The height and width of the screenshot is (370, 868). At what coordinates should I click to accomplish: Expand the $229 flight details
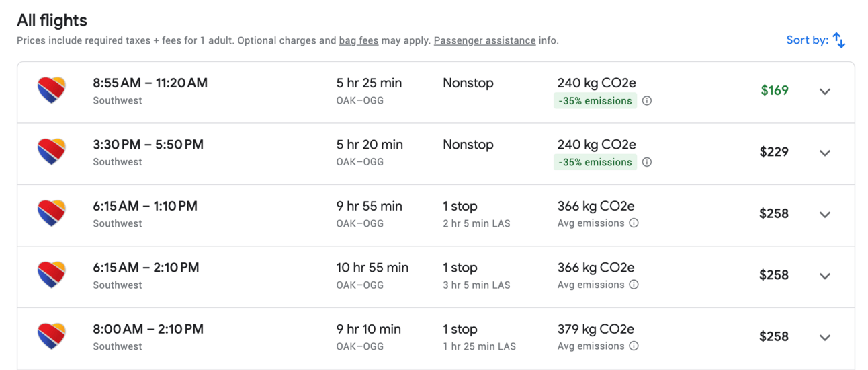click(825, 153)
